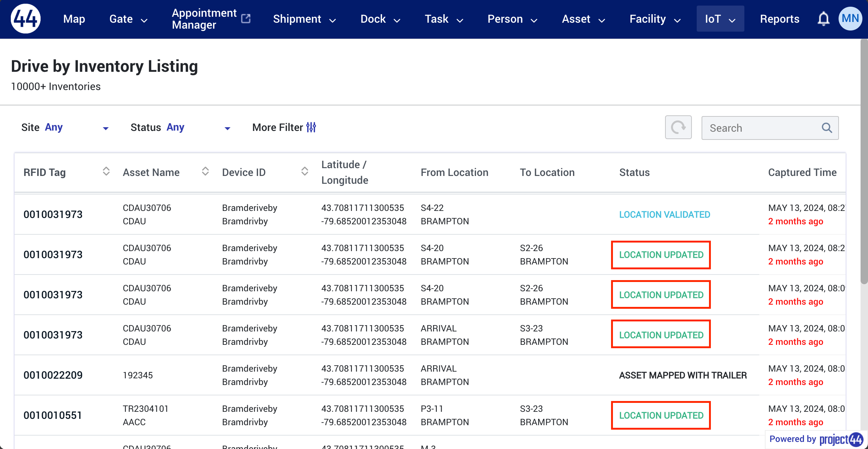Click LOCATION UPDATED in the P3-11 row
The width and height of the screenshot is (868, 449).
click(x=661, y=416)
